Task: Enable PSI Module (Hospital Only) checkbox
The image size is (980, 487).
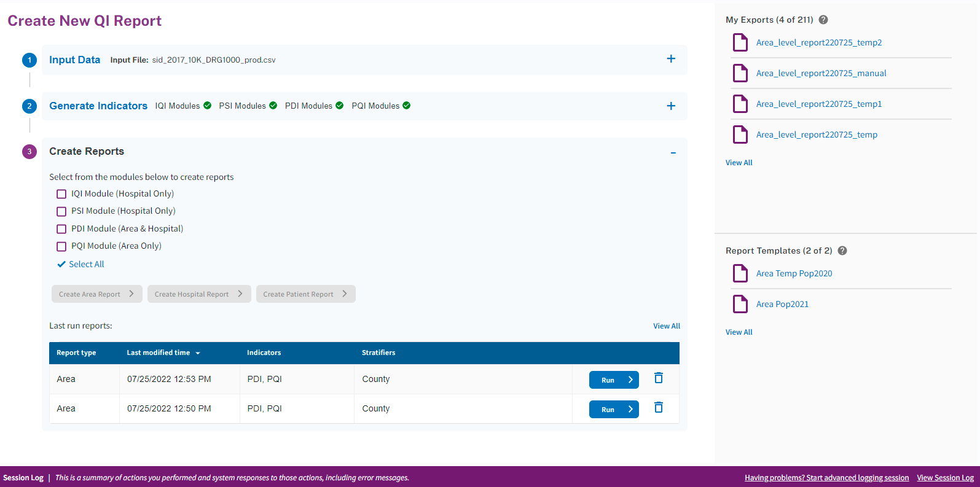Action: pos(61,211)
